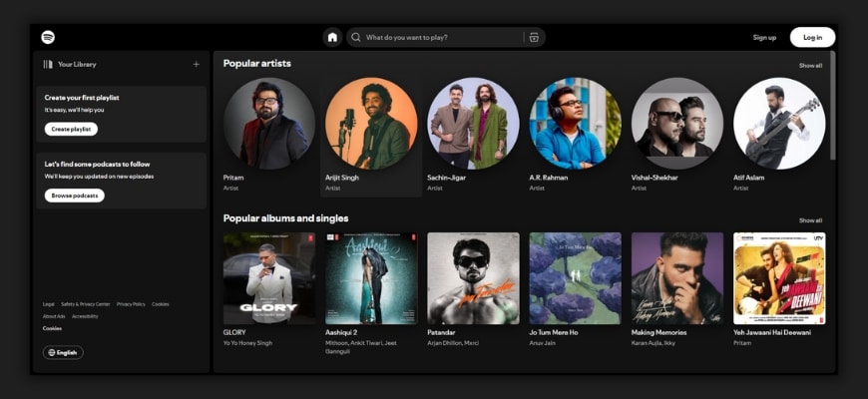Click Cookies link beside Privacy Policy
868x399 pixels.
point(161,304)
